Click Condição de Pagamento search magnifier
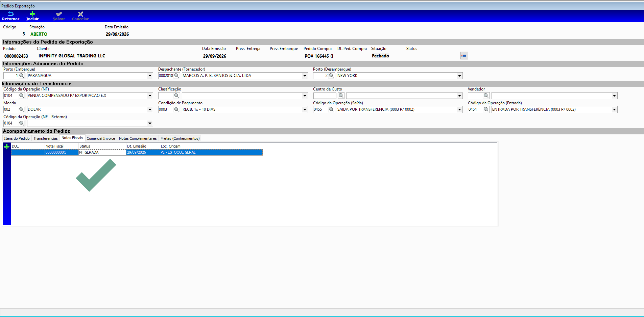The width and height of the screenshot is (644, 317). (x=176, y=109)
